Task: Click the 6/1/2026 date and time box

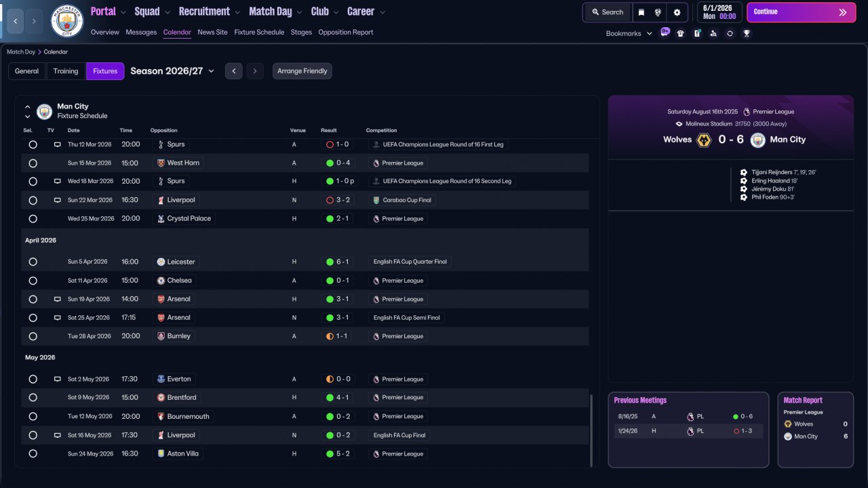Action: click(x=719, y=12)
